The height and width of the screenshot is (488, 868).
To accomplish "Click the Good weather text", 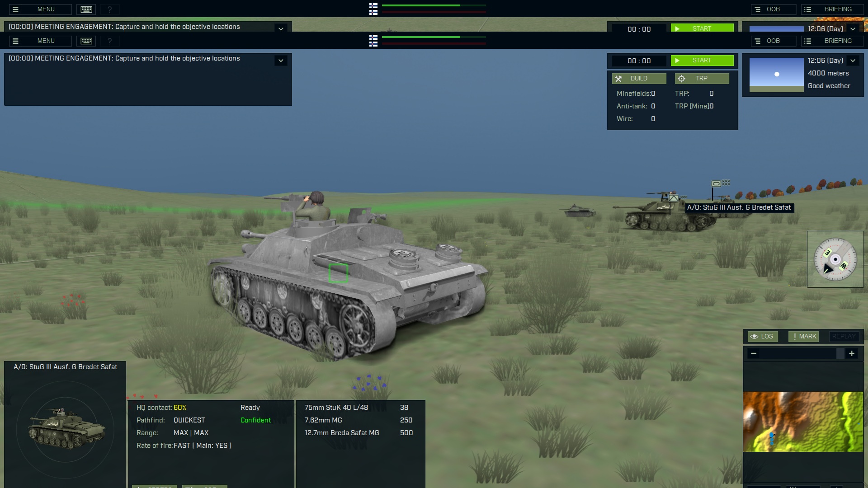I will tap(829, 86).
